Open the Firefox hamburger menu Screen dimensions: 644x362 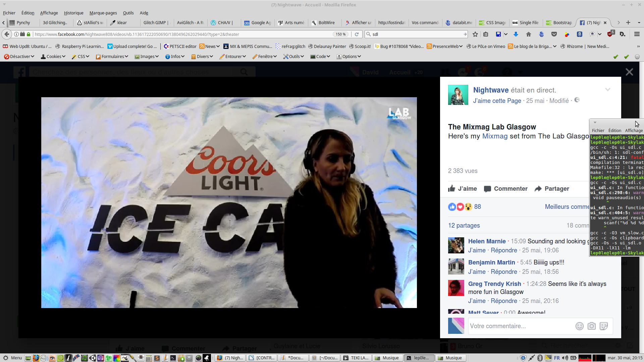pyautogui.click(x=637, y=34)
